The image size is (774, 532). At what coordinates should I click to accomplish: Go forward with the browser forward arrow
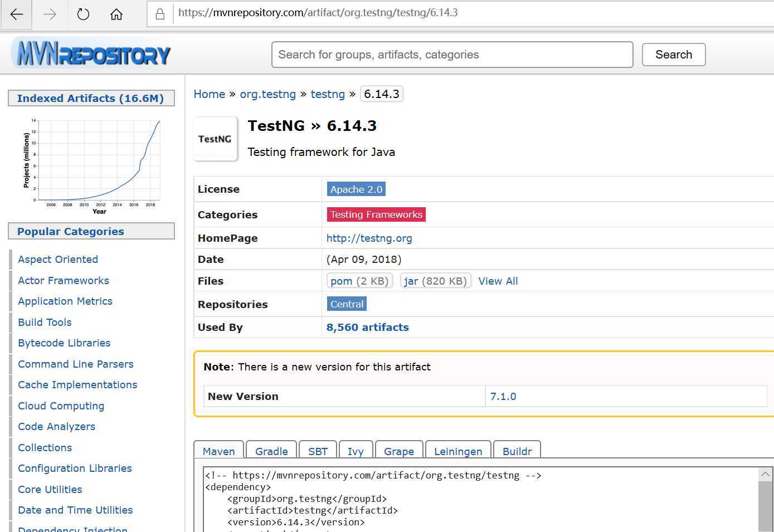pyautogui.click(x=50, y=14)
